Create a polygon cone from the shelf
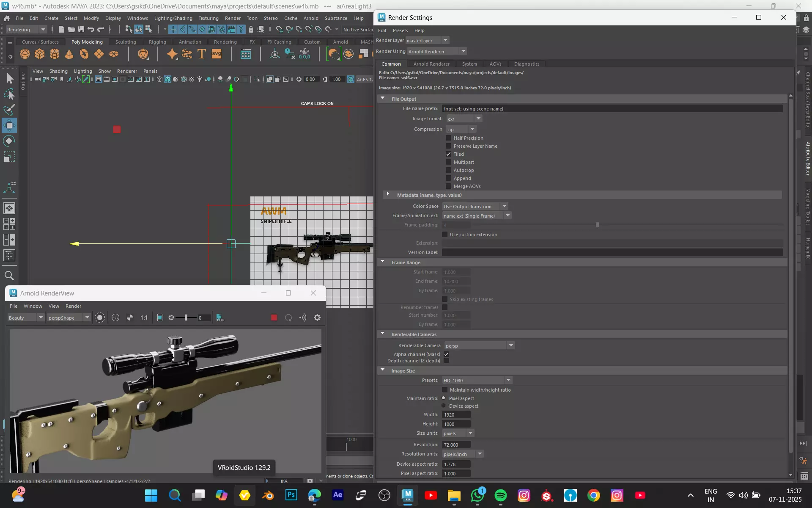 coord(69,54)
